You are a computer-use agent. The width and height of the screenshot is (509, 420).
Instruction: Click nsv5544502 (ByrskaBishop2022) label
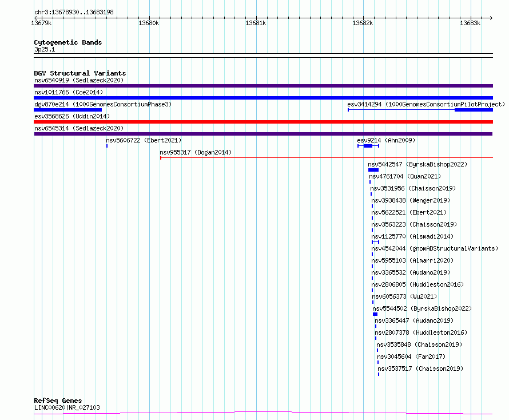click(x=422, y=308)
